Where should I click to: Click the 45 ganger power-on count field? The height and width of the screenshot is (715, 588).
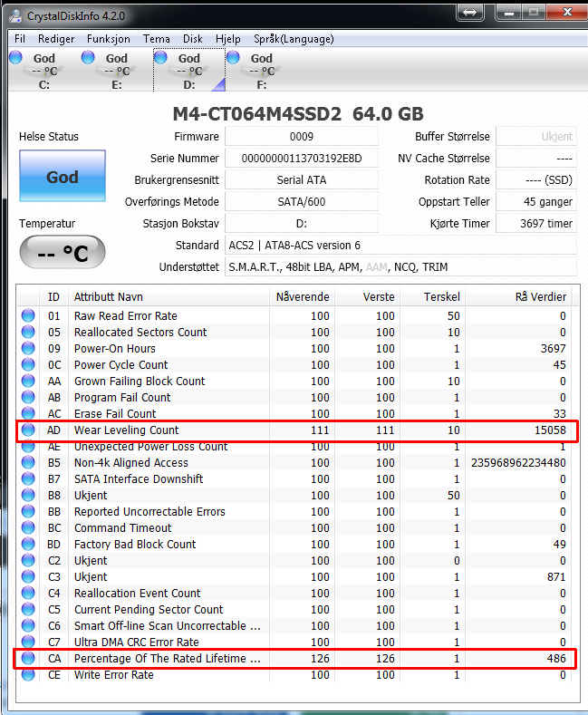[536, 201]
